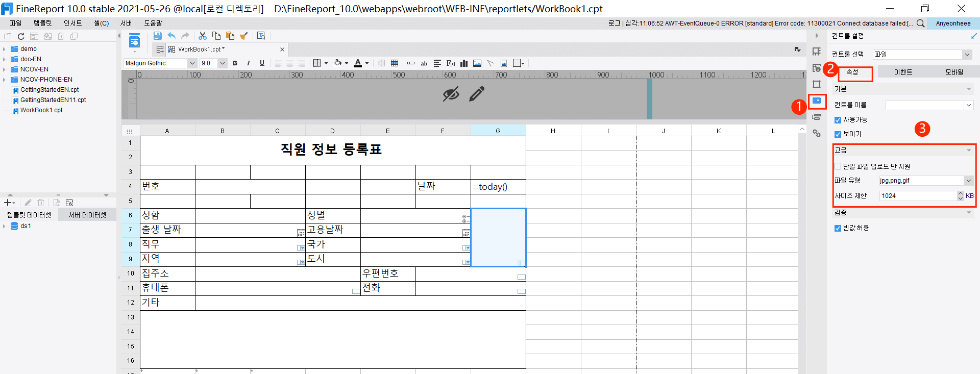Expand the ds1 dataset node
The image size is (980, 374).
(x=4, y=226)
